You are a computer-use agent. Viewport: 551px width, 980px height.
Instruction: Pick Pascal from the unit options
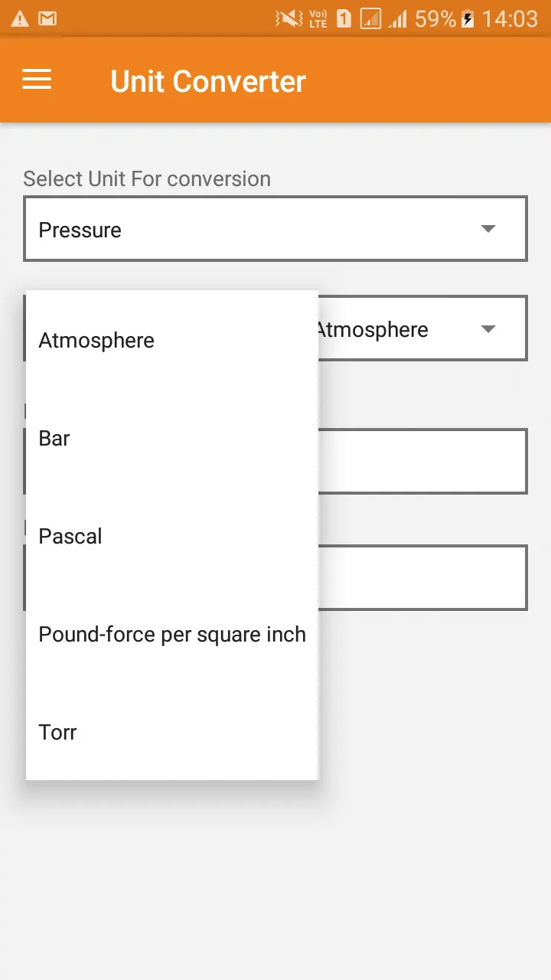tap(172, 536)
